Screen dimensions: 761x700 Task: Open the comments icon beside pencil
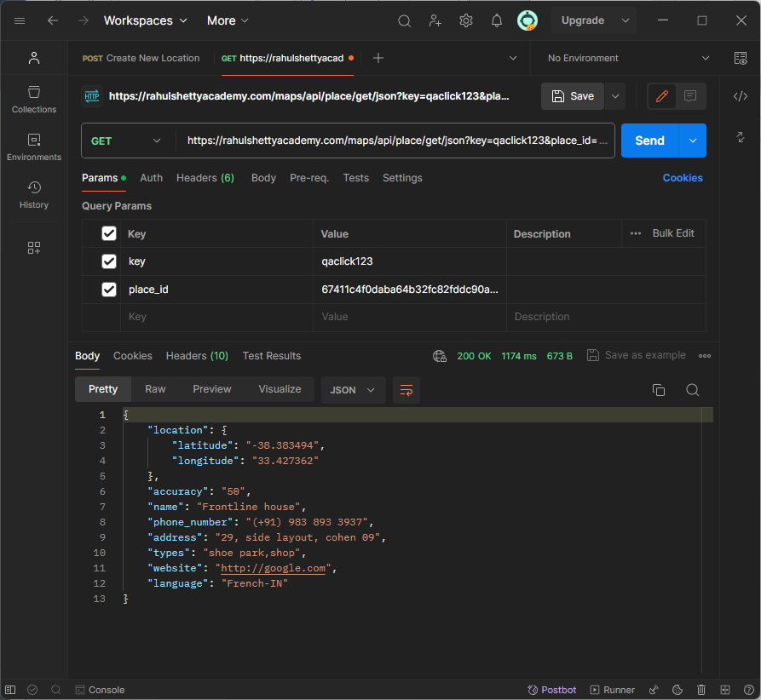click(x=690, y=96)
